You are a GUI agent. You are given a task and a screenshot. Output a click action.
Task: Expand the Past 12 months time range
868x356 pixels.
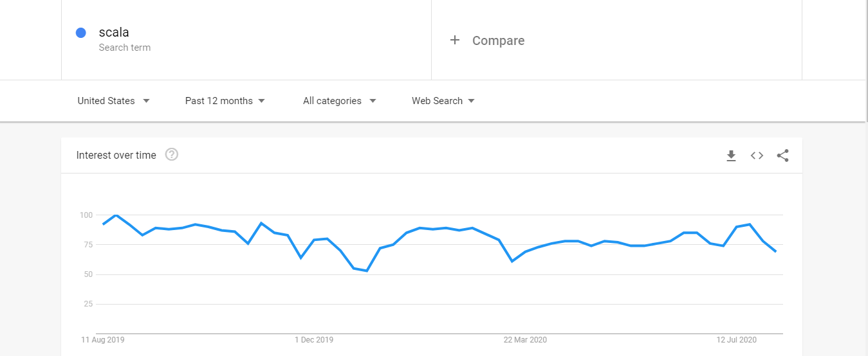pyautogui.click(x=225, y=101)
